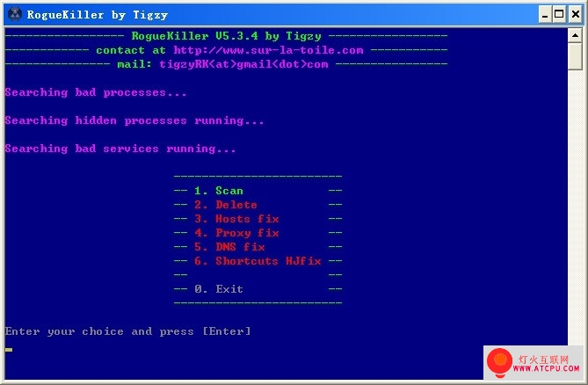Click the red lantern watermark logo

pyautogui.click(x=499, y=362)
